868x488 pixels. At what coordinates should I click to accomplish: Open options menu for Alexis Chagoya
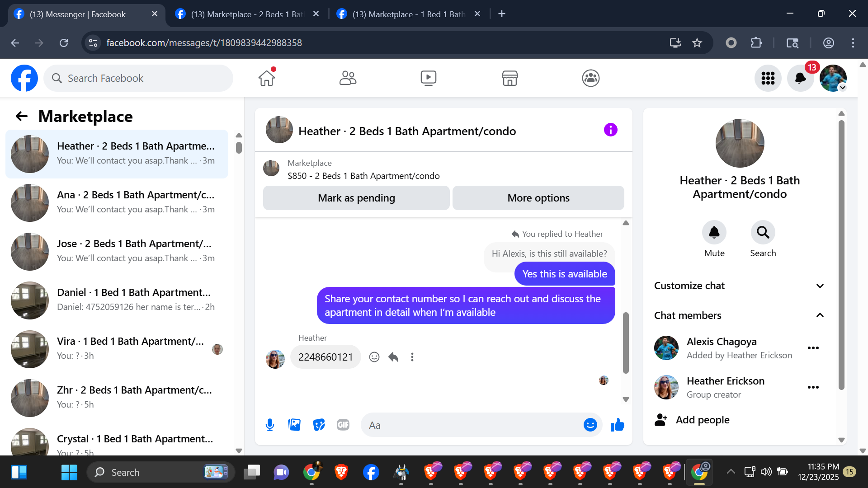point(813,348)
